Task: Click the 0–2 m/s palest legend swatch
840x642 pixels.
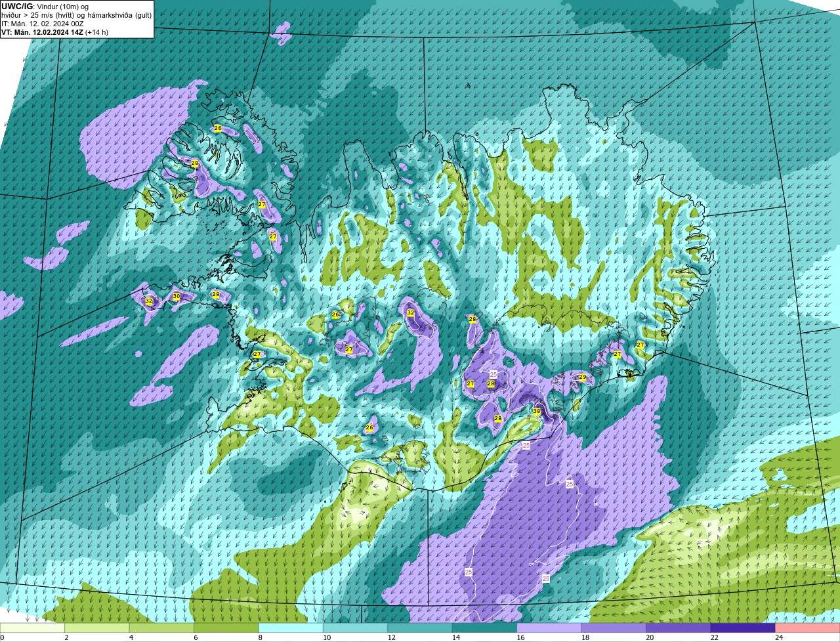Action: pyautogui.click(x=33, y=628)
